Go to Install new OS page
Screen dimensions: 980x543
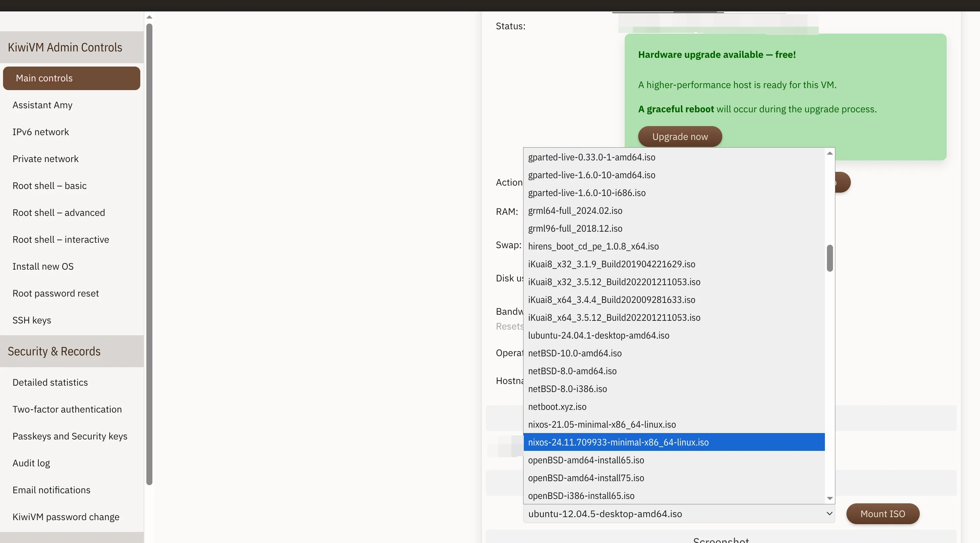(43, 267)
